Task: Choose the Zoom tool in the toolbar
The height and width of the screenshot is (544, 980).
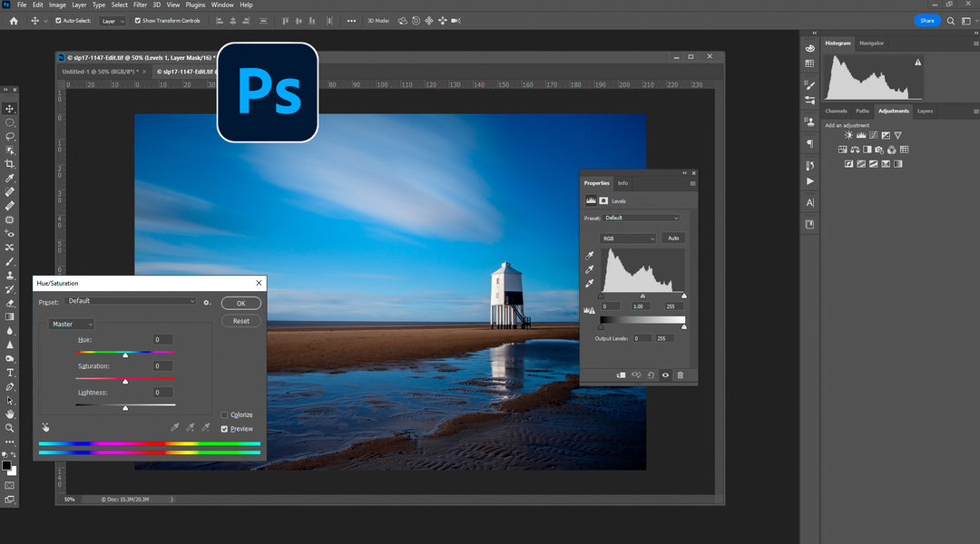Action: tap(10, 428)
